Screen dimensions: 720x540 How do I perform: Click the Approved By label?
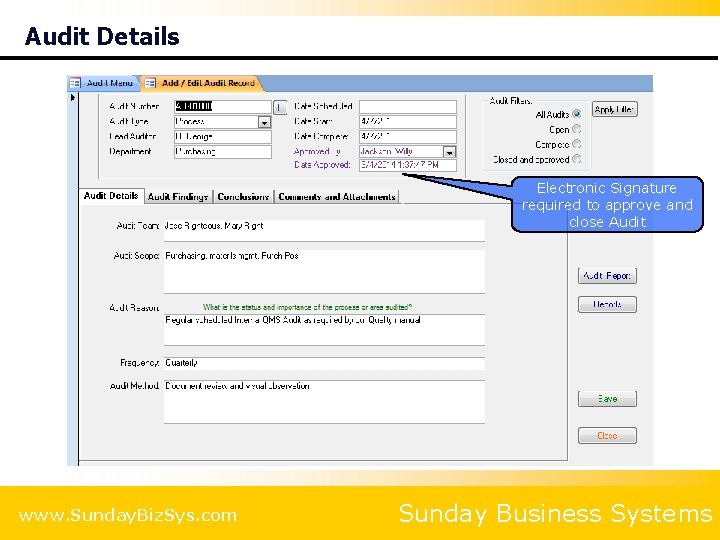(x=317, y=152)
